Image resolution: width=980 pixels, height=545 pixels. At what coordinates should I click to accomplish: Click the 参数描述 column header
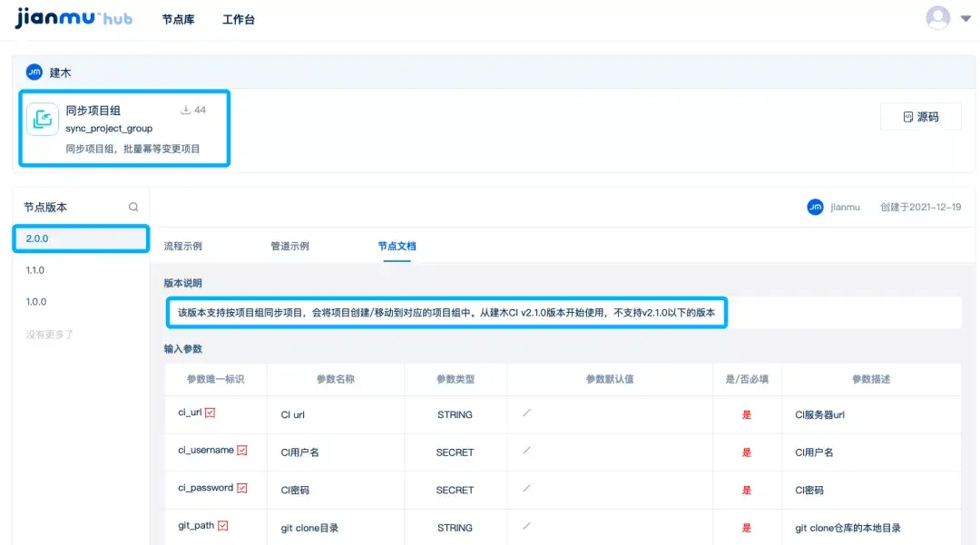pyautogui.click(x=870, y=379)
